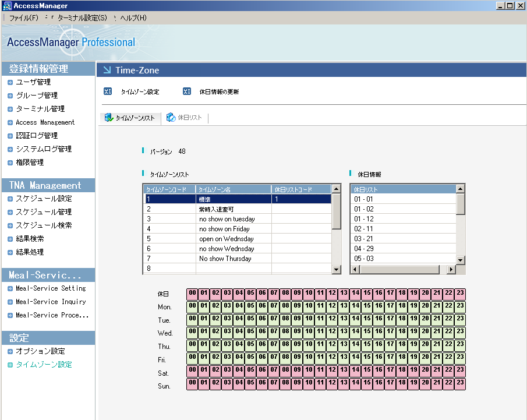Click the bullet icon beside 結果検索

click(x=10, y=239)
